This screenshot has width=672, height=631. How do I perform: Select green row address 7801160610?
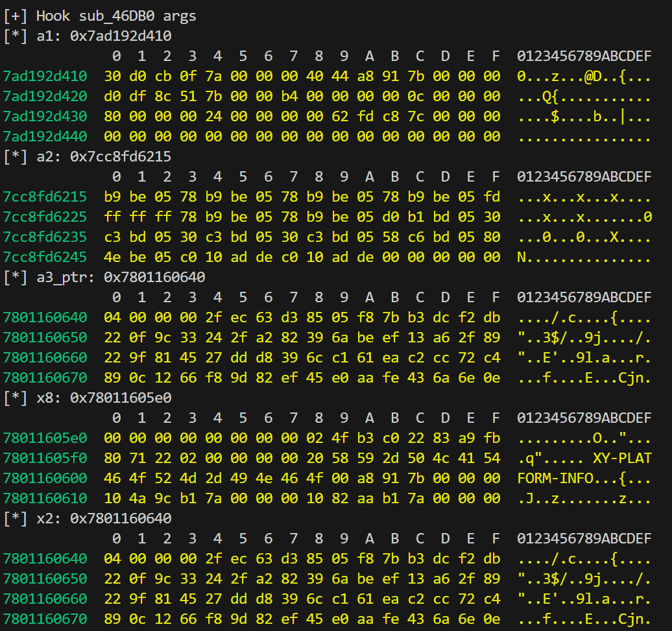(x=45, y=499)
